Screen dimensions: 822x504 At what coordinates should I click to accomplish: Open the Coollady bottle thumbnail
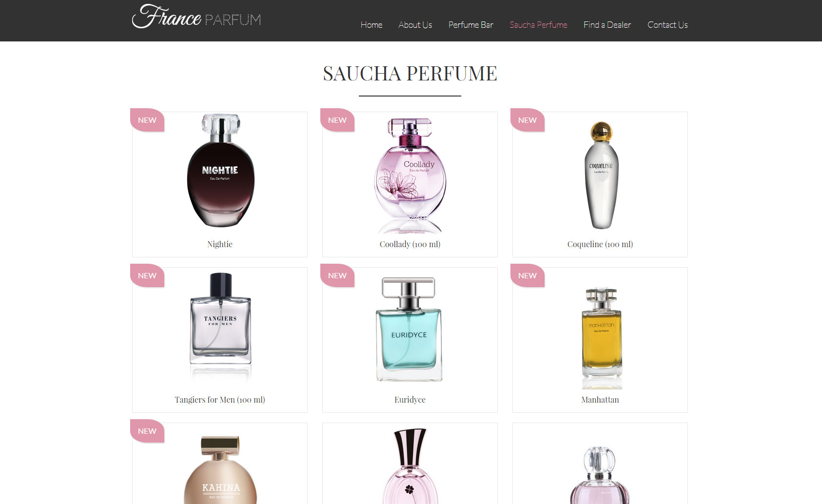(x=410, y=174)
